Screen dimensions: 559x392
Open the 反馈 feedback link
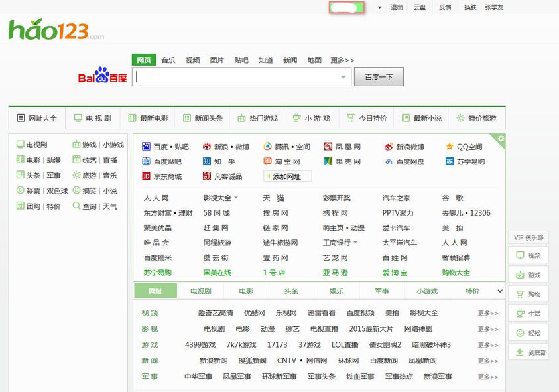point(445,7)
